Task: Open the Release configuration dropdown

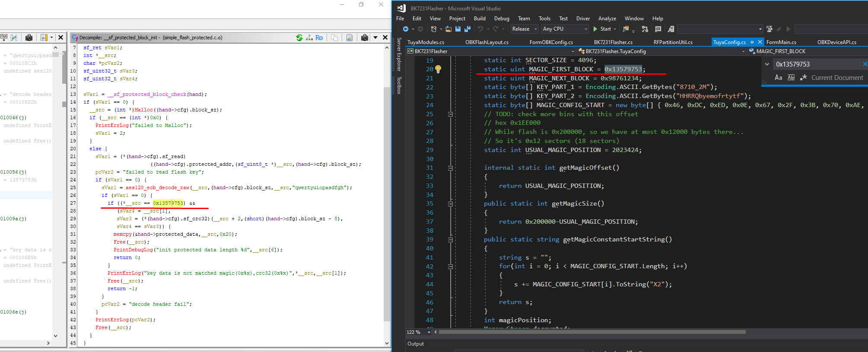Action: pos(524,29)
